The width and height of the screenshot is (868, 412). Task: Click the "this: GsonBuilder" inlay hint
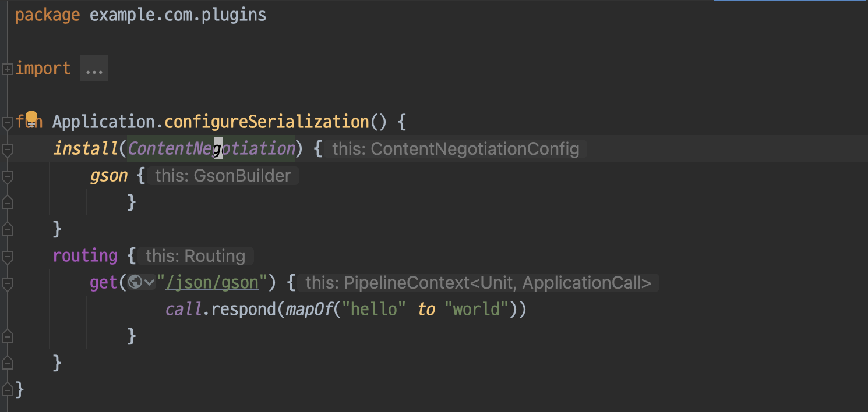[223, 176]
